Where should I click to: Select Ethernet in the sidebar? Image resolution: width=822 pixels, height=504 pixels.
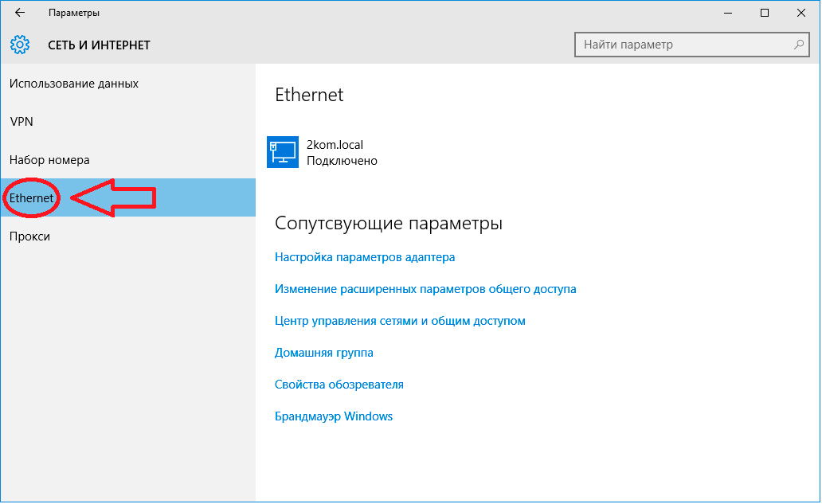point(128,198)
